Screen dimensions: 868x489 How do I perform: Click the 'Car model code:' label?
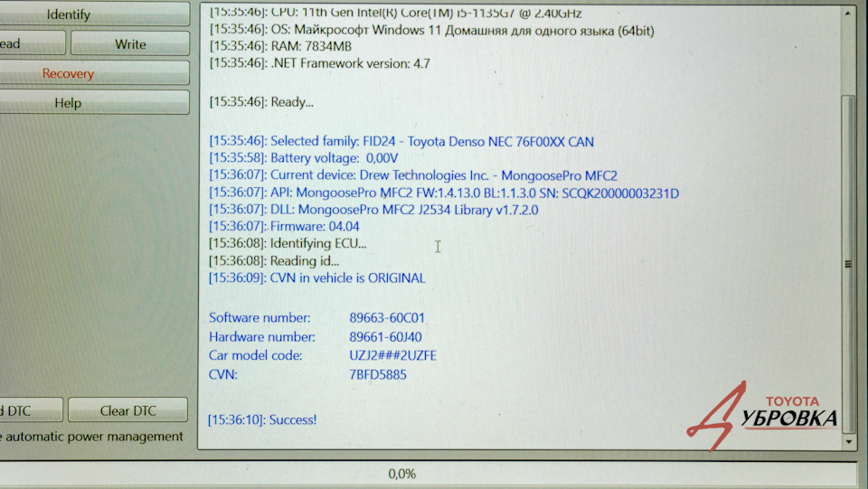[256, 356]
